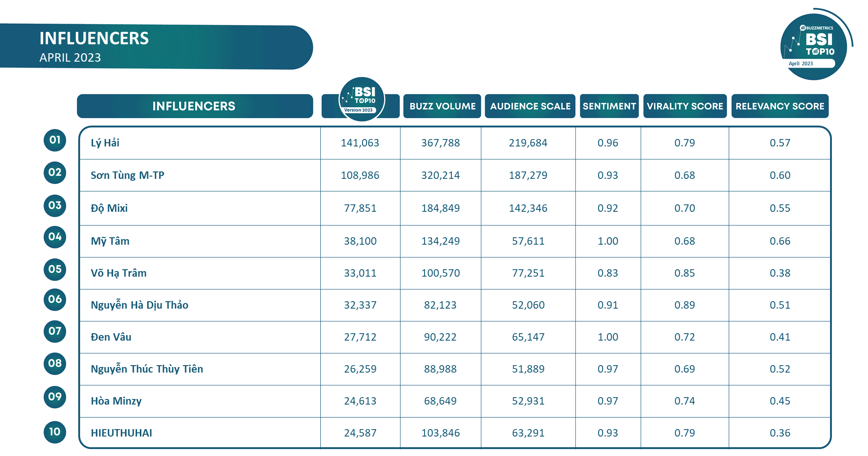Select the rank 07 circle badge
The height and width of the screenshot is (456, 868).
55,331
